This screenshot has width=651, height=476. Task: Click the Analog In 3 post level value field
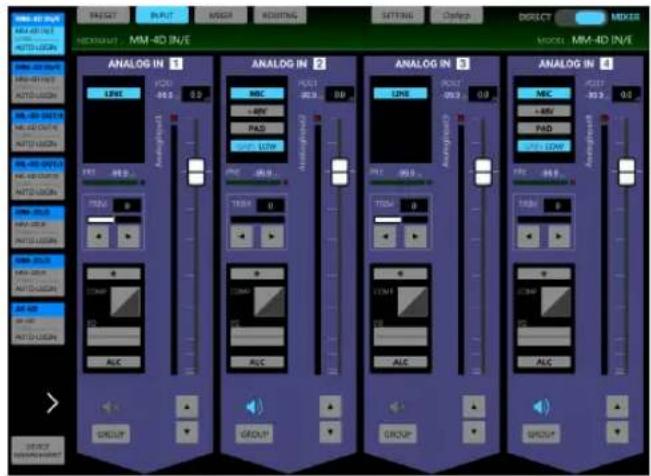(x=483, y=95)
